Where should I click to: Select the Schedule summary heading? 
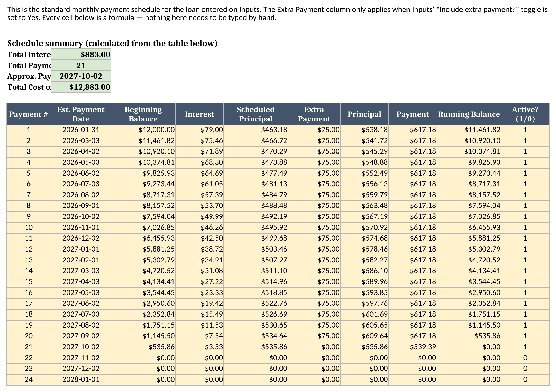pyautogui.click(x=112, y=44)
